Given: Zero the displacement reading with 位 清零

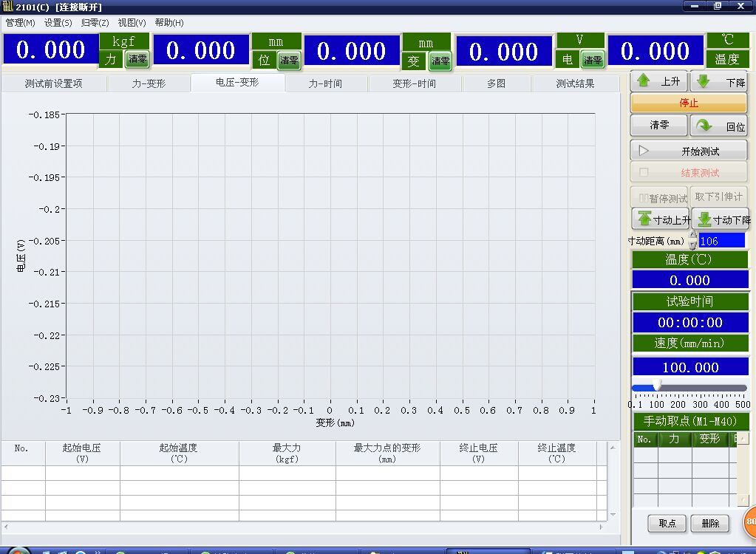Looking at the screenshot, I should pyautogui.click(x=288, y=61).
